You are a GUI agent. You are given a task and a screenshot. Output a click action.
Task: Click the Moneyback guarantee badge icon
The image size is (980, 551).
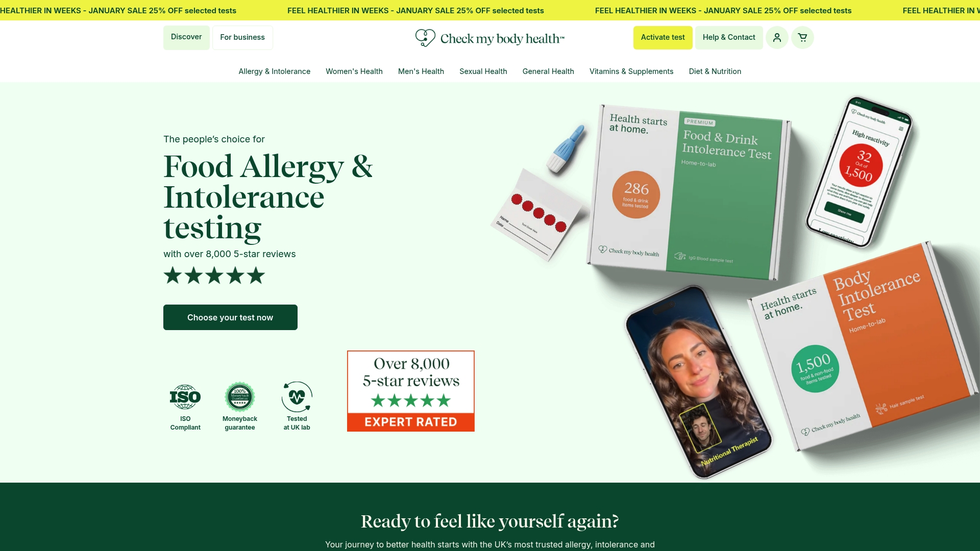click(240, 397)
